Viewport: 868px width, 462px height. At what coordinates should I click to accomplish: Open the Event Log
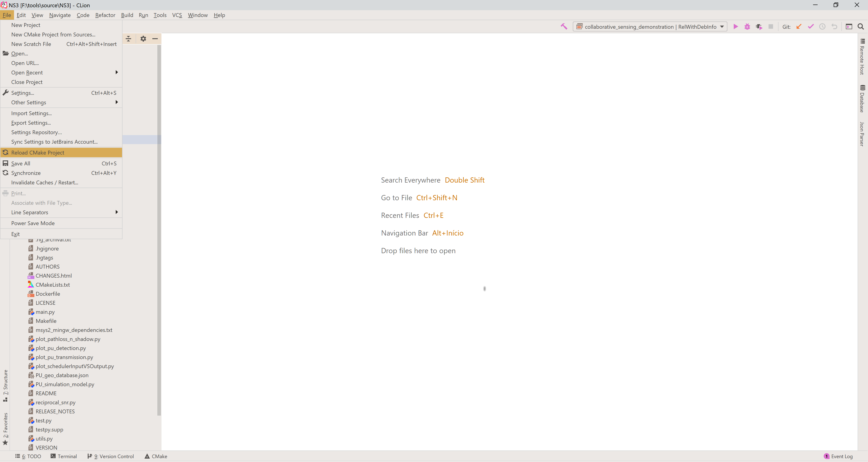(x=838, y=456)
